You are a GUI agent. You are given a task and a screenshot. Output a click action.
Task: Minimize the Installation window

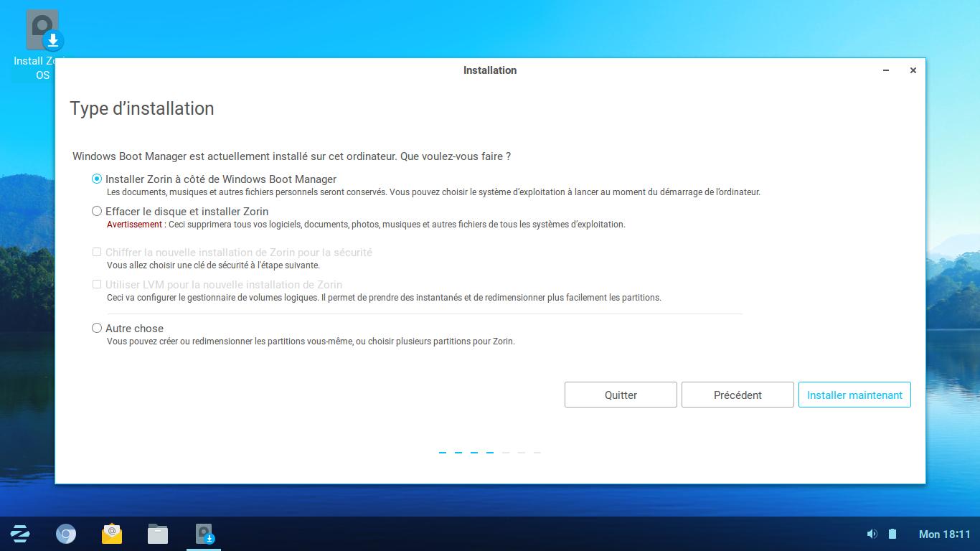[886, 70]
